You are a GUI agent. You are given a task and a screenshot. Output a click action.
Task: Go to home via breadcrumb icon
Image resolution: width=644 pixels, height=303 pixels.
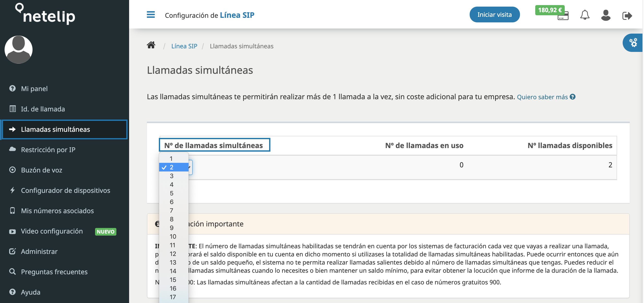(x=151, y=45)
